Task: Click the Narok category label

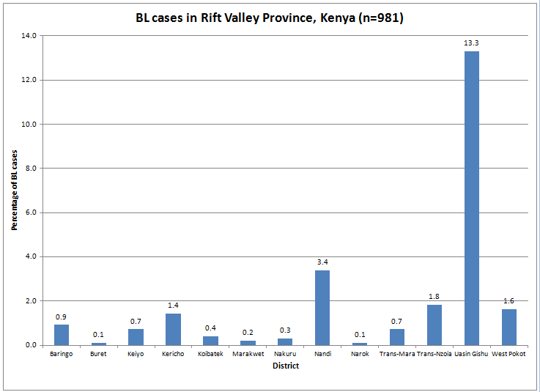Action: point(359,355)
